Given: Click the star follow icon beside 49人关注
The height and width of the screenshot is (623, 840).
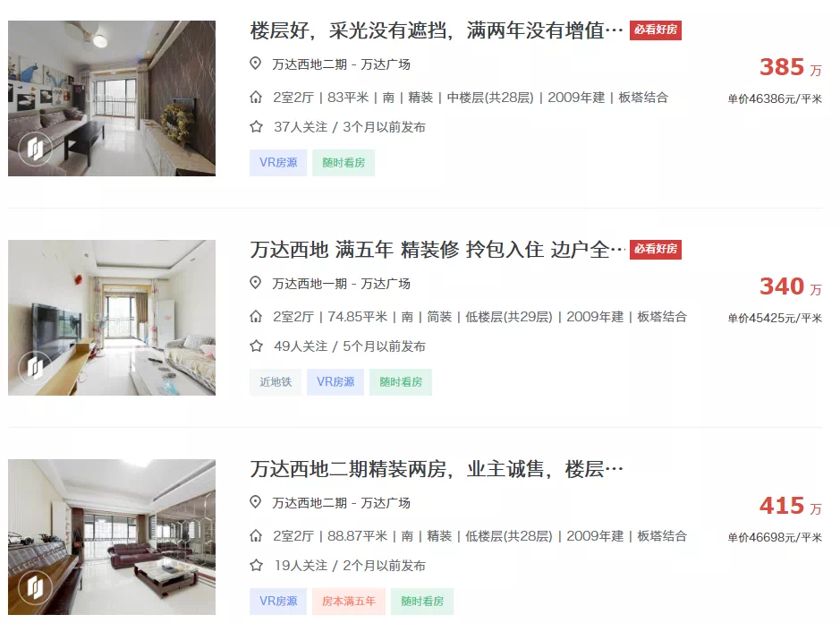Looking at the screenshot, I should tap(256, 346).
